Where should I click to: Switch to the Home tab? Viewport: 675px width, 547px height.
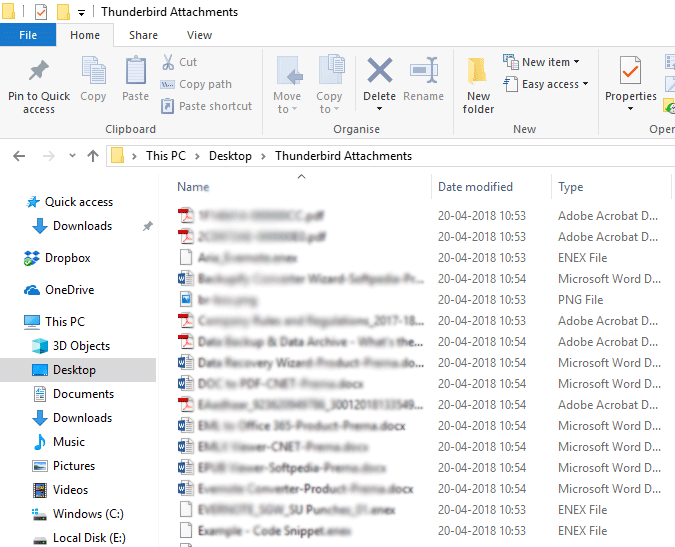[x=85, y=35]
